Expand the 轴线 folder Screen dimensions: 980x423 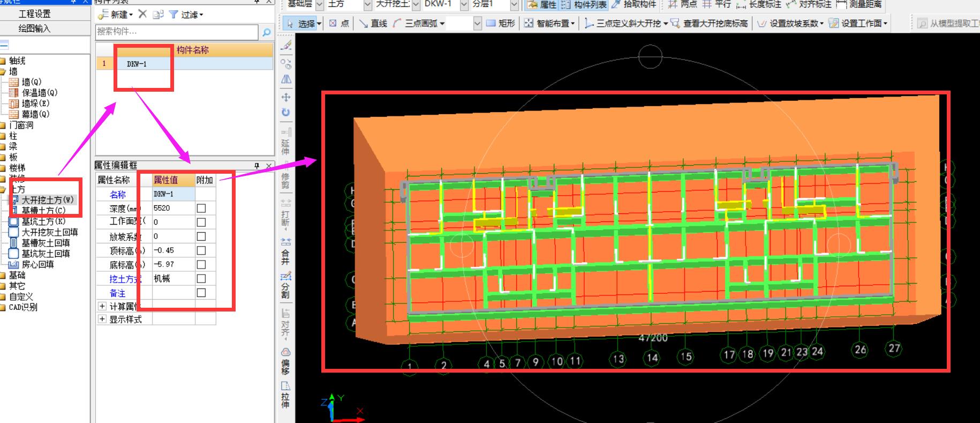pos(17,61)
